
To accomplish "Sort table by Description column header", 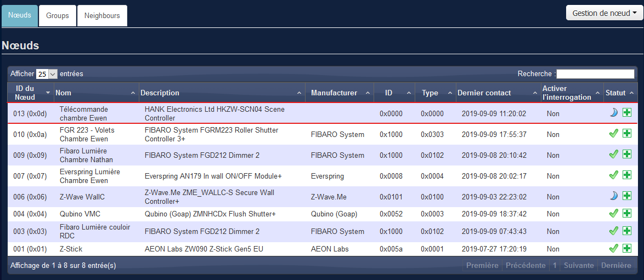I will (x=222, y=93).
